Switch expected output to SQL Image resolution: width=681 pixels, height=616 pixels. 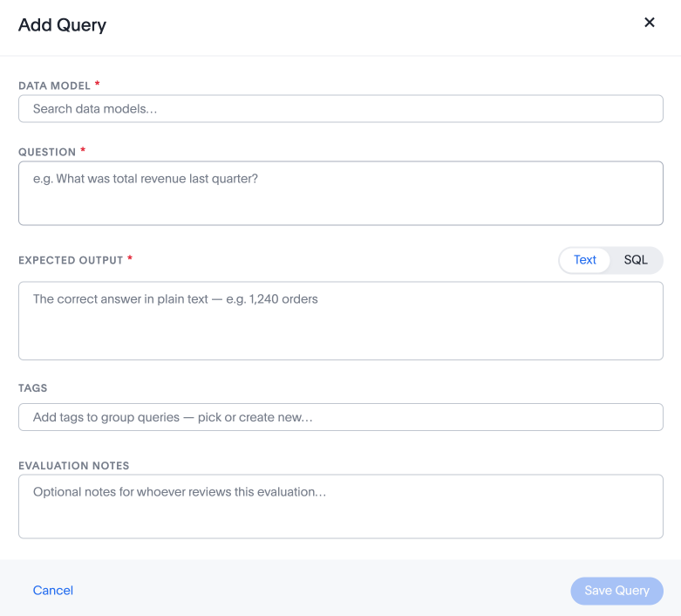coord(636,260)
